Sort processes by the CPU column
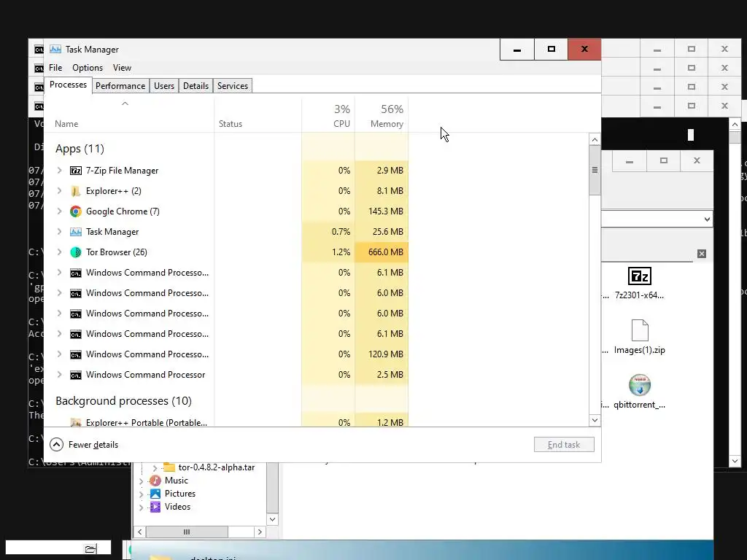The width and height of the screenshot is (747, 560). coord(328,116)
